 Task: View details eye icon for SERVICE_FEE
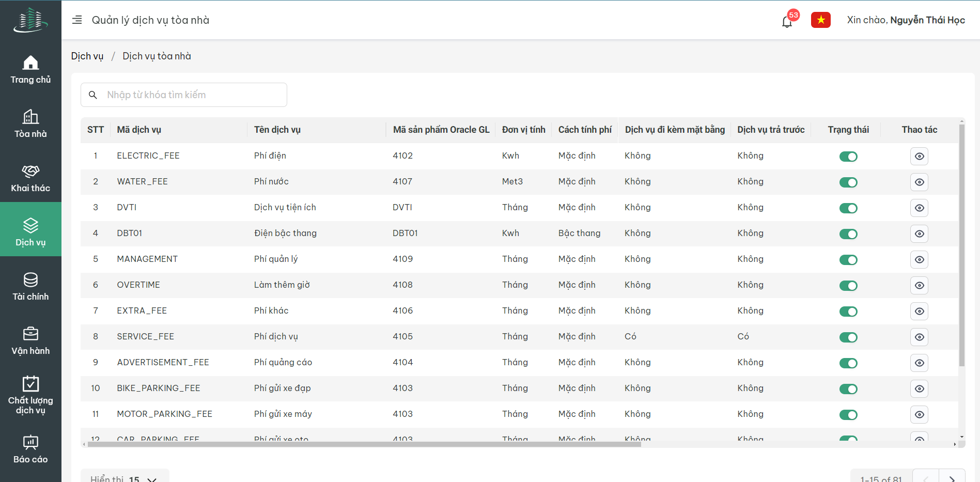(919, 337)
